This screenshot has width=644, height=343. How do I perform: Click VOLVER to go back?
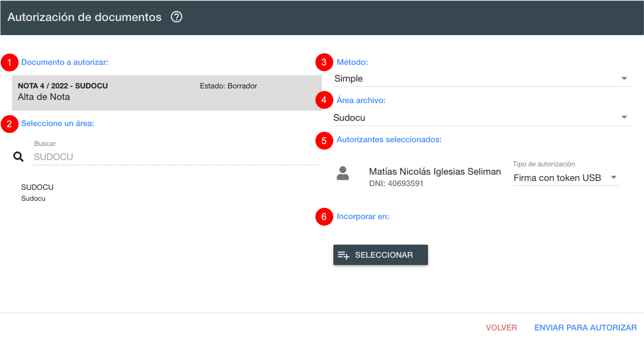click(501, 328)
